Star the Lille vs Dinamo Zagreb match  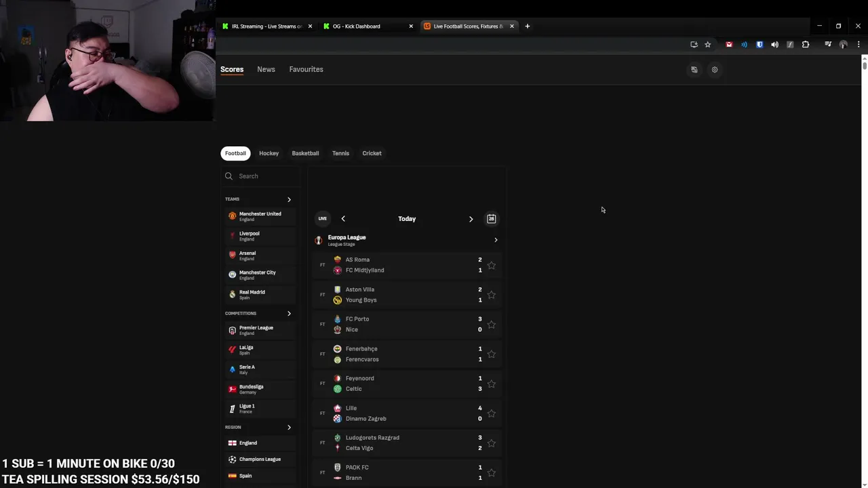492,413
